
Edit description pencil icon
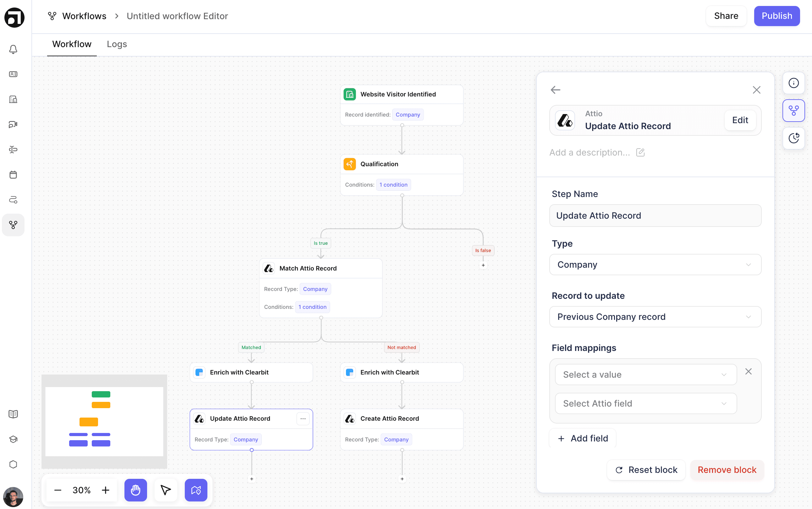point(640,152)
